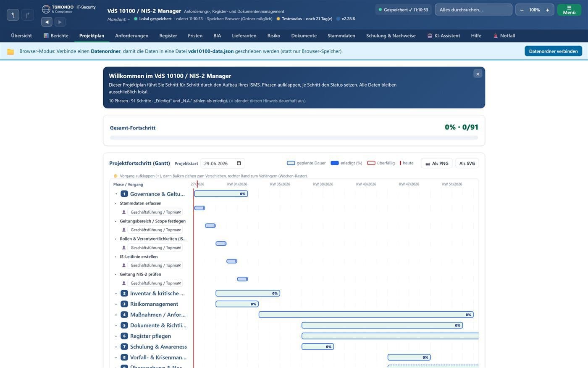Open responsible dropdown under Geltungsbereich / Scope festlegen
This screenshot has width=588, height=368.
155,230
